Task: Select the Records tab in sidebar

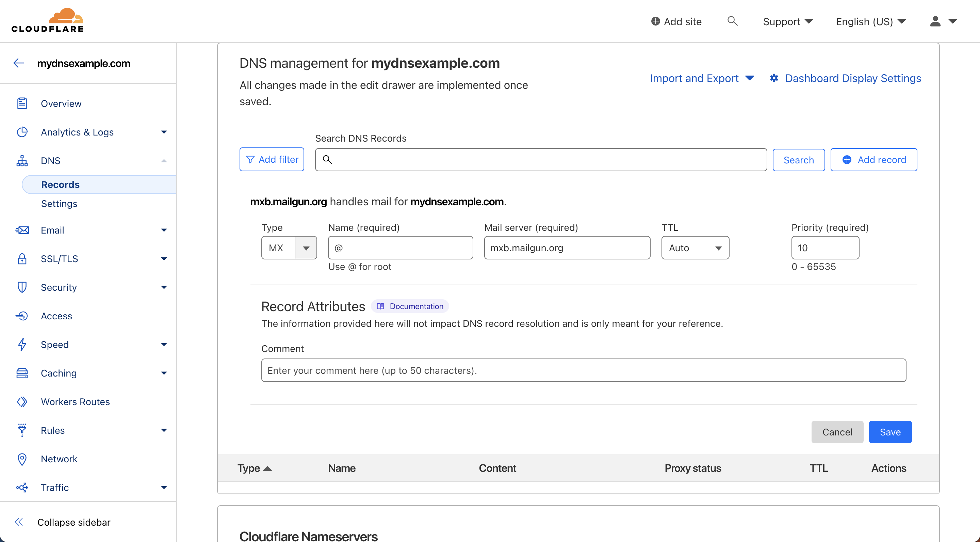Action: (x=60, y=184)
